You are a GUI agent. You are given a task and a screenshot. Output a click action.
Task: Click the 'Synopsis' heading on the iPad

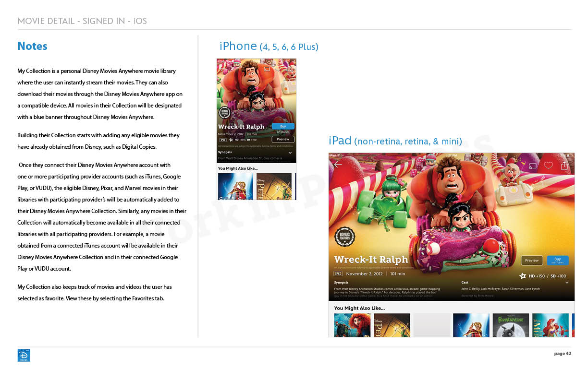click(x=341, y=283)
